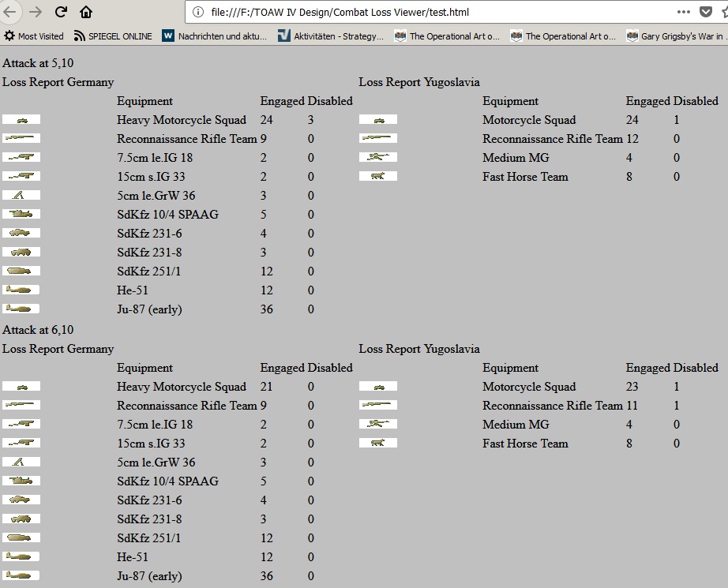Click 'Fast Horse Team' text in Attack 5,10
Image resolution: width=728 pixels, height=588 pixels.
point(525,177)
